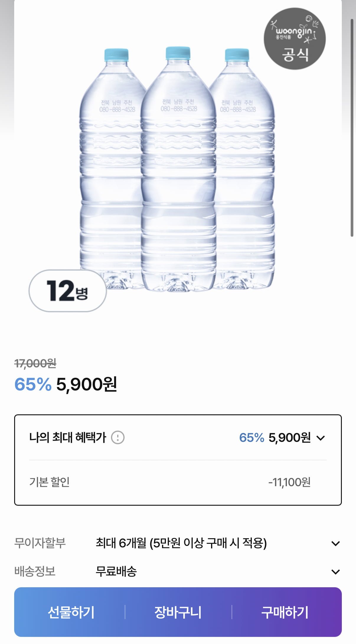
Task: Click the vertical page scrollbar
Action: click(x=352, y=127)
